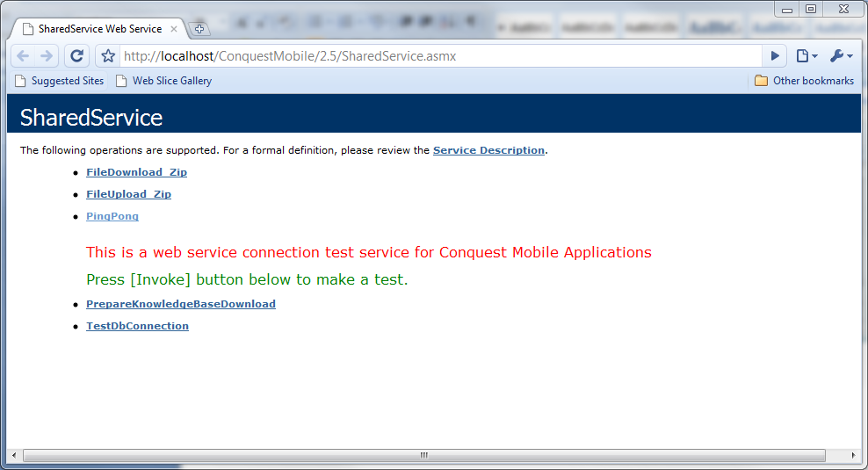Open the FileUpload_Zip operation
Image resolution: width=868 pixels, height=470 pixels.
tap(128, 194)
